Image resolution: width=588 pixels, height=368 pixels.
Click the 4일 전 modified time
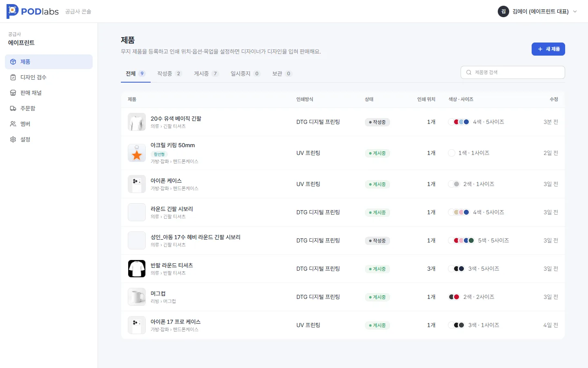point(550,325)
